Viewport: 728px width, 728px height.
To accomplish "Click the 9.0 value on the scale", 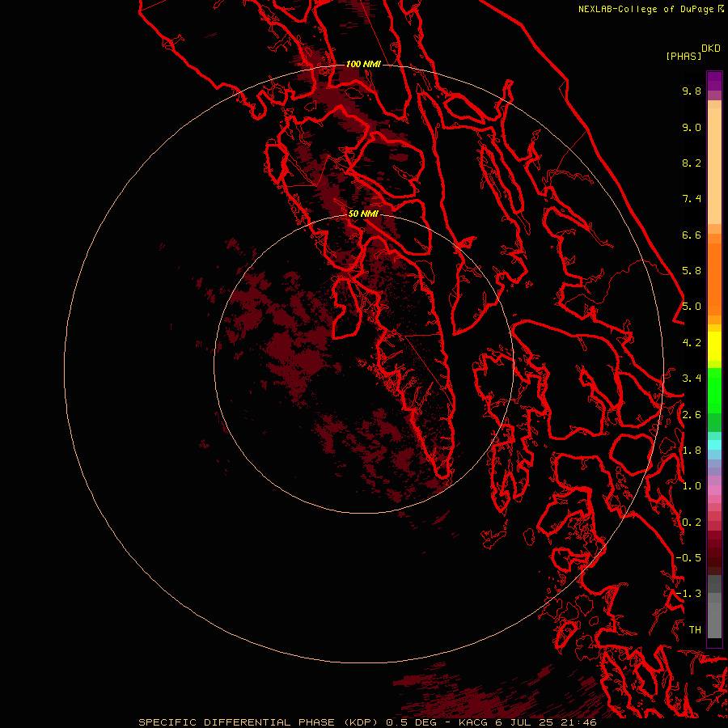I will pos(692,127).
